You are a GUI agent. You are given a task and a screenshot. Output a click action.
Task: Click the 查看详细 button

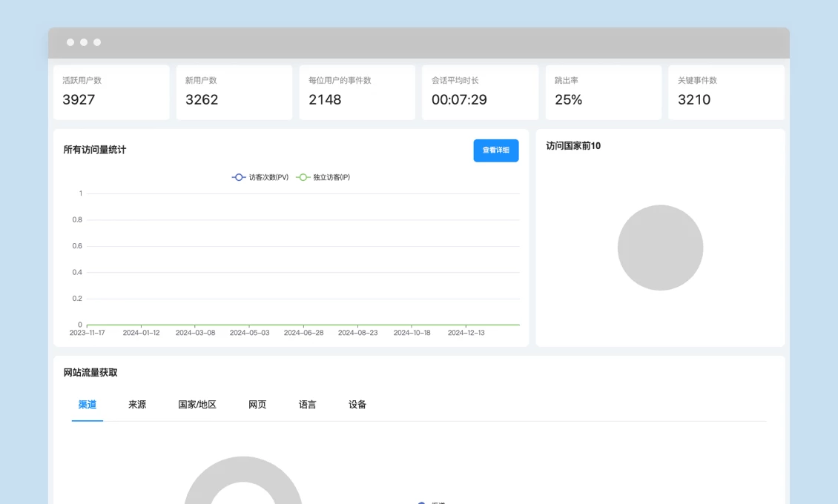pyautogui.click(x=495, y=150)
